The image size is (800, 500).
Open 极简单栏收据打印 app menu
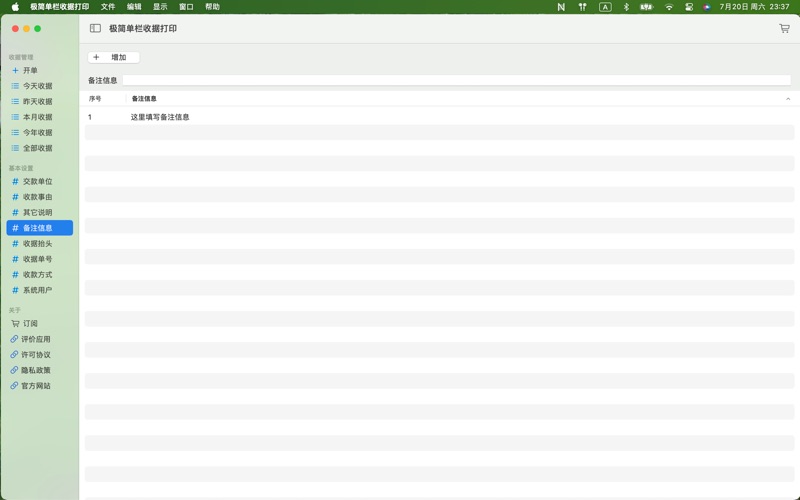tap(59, 7)
